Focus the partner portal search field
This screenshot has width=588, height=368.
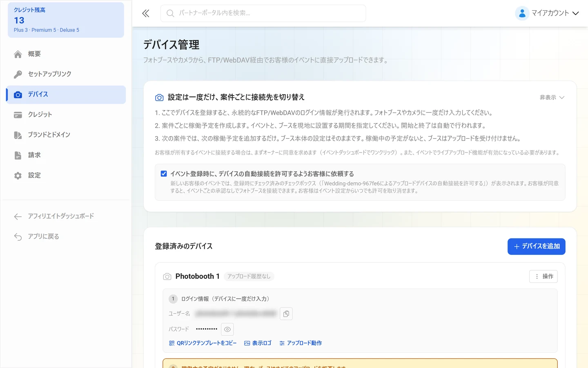263,13
